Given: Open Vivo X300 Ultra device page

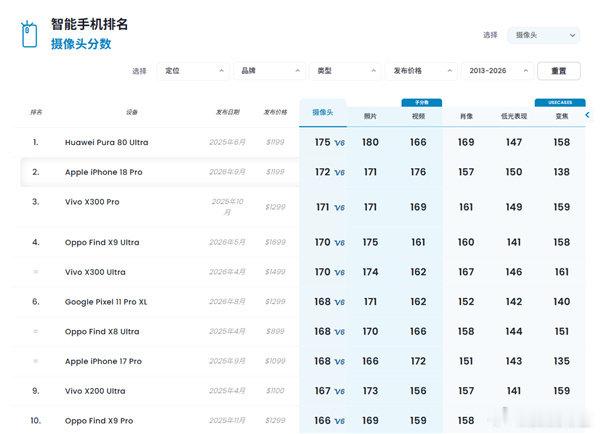Looking at the screenshot, I should pos(95,272).
